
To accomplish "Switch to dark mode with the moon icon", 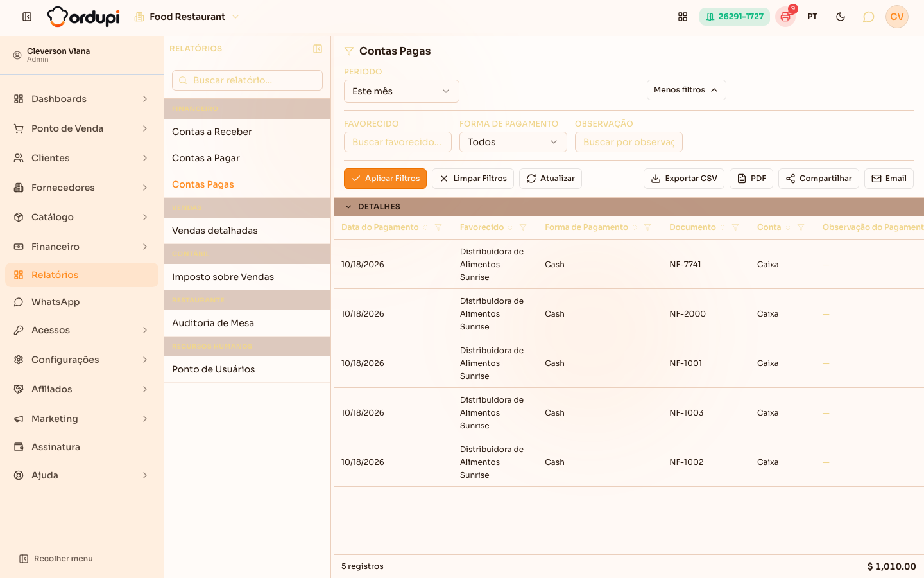I will [841, 17].
